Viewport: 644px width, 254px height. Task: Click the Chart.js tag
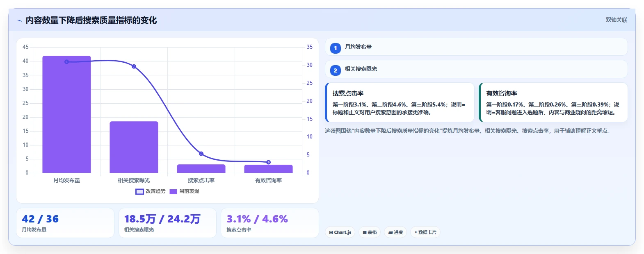click(340, 232)
